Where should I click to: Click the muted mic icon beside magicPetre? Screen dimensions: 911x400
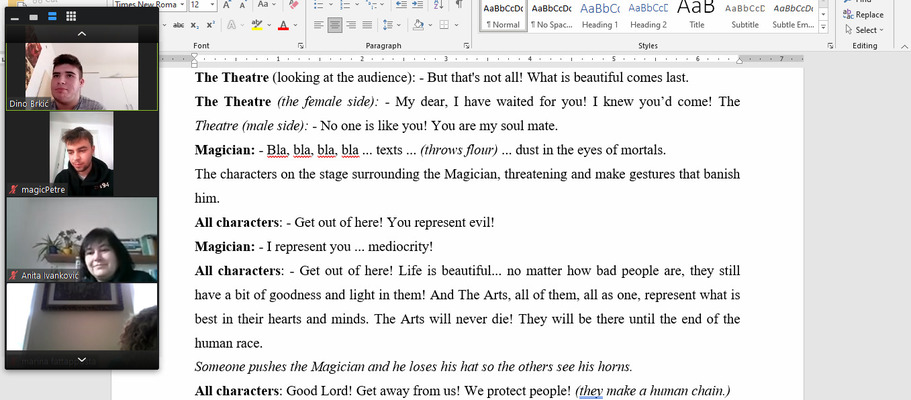click(13, 190)
